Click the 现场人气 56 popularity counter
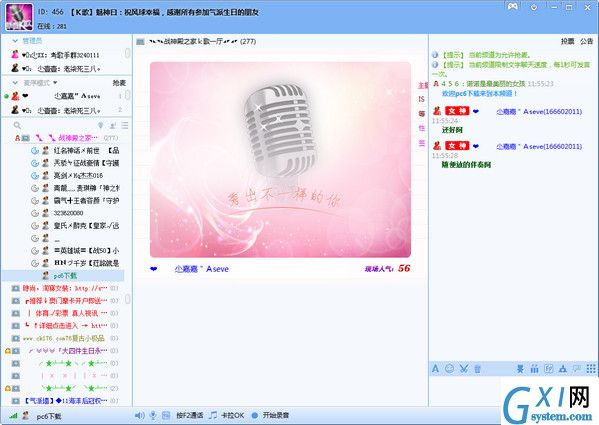 click(387, 269)
